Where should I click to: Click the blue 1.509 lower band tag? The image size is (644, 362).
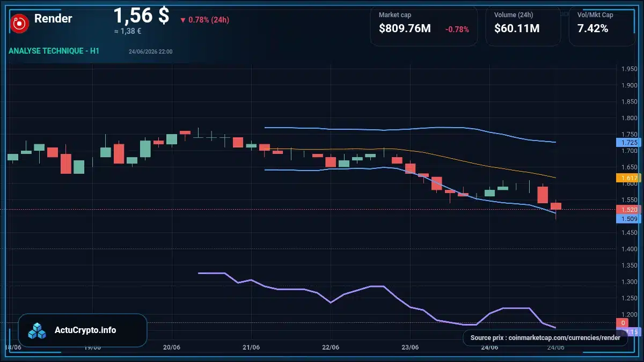(628, 219)
